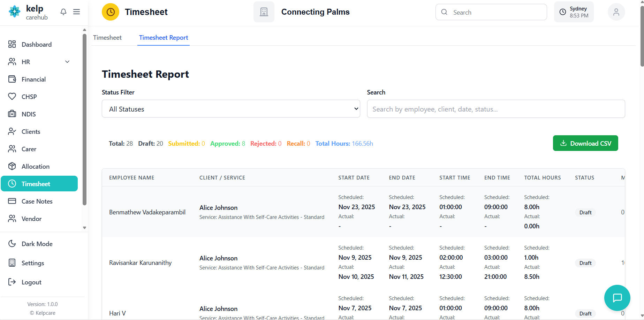Click the notification bell icon

coord(63,12)
